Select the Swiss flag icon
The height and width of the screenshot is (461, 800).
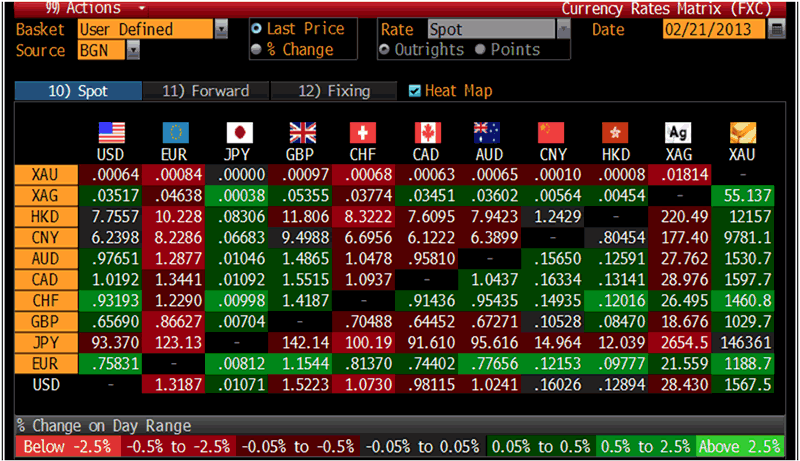(x=364, y=133)
